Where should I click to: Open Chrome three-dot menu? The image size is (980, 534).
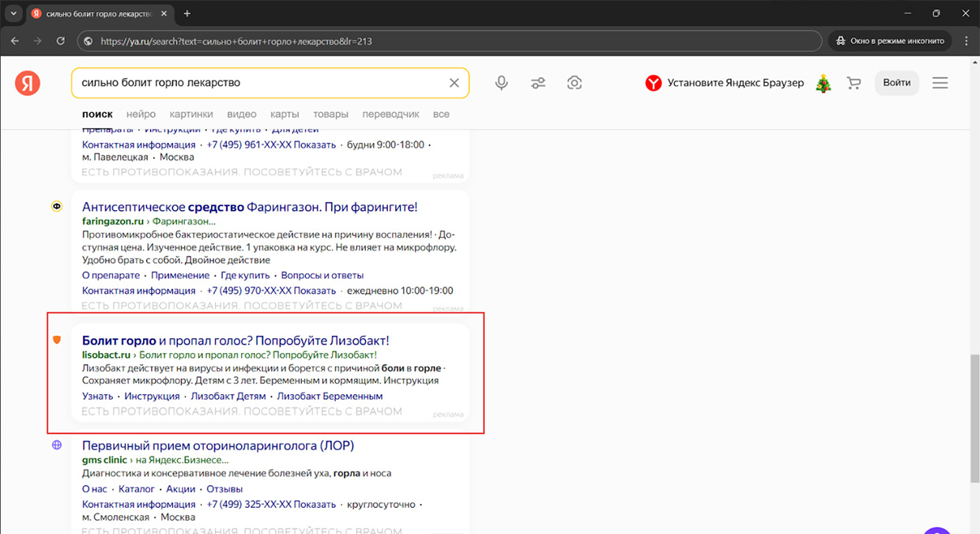point(966,41)
